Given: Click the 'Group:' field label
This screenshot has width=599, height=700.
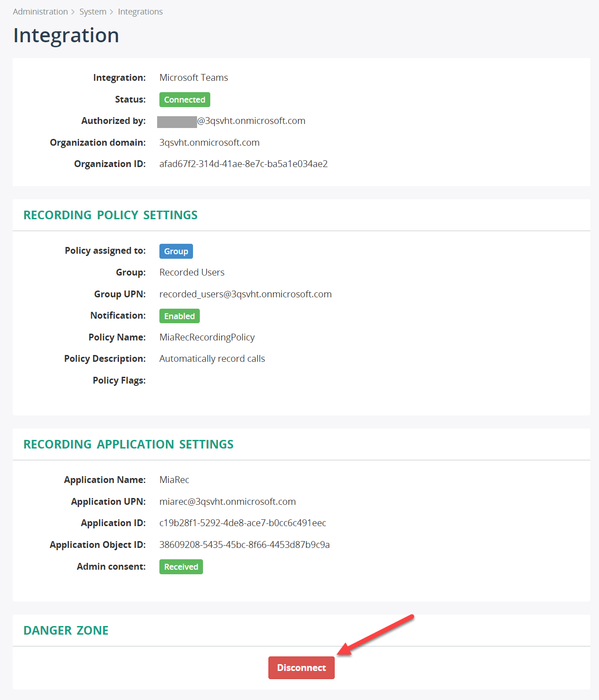Looking at the screenshot, I should (131, 272).
